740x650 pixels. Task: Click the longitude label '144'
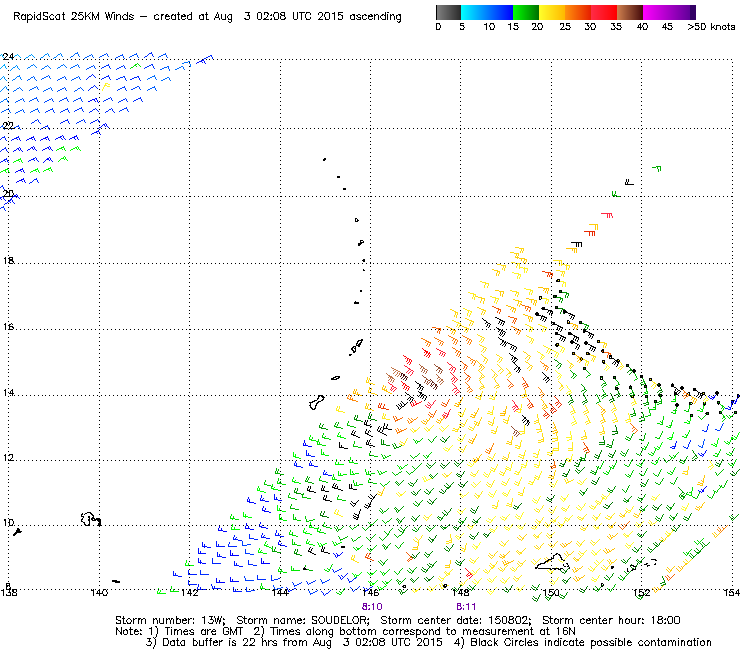(280, 593)
